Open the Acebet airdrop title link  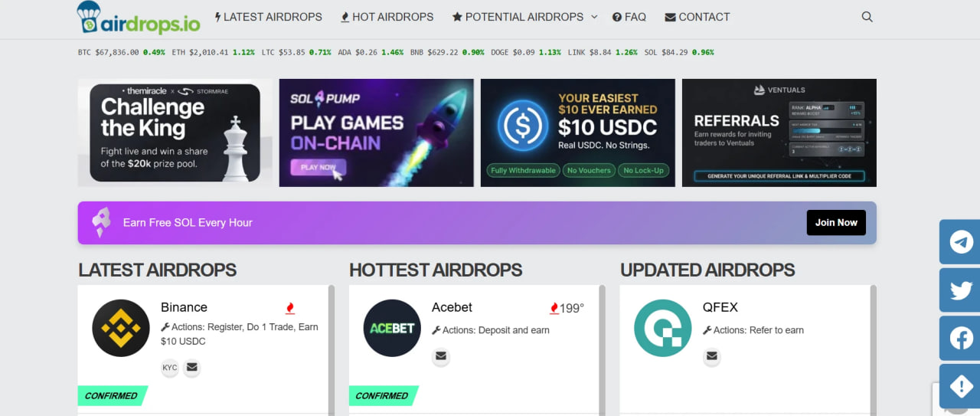[x=452, y=307]
